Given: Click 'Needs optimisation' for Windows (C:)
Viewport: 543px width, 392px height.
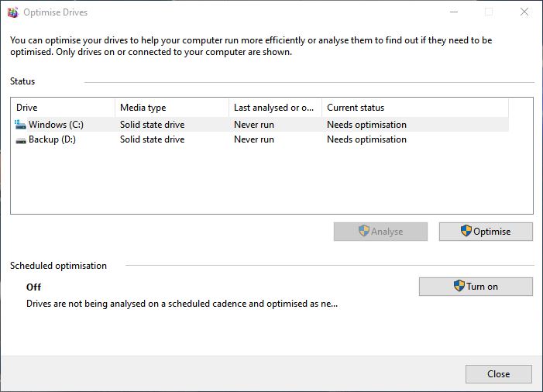Looking at the screenshot, I should pos(366,125).
